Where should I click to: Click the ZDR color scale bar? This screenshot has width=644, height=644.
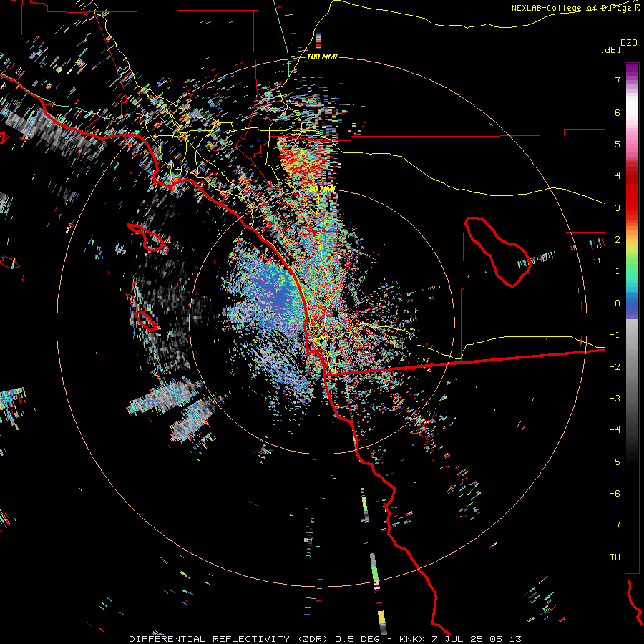tap(632, 318)
